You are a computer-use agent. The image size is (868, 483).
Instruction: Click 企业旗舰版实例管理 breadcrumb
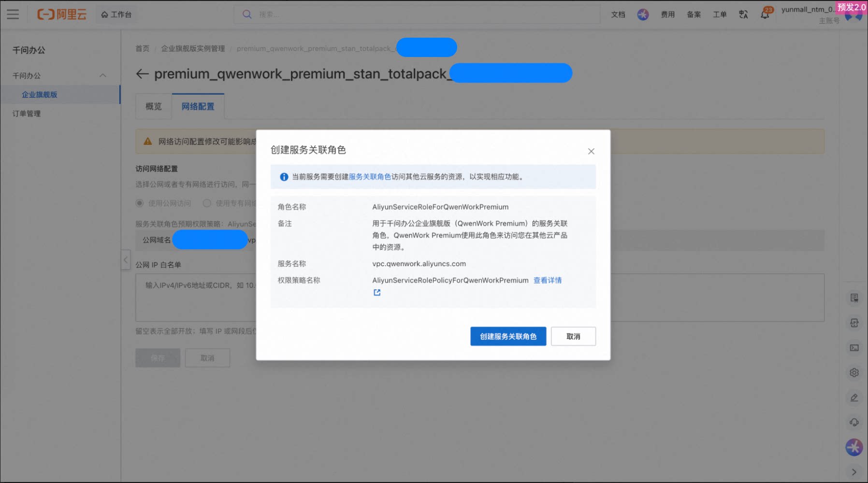point(193,48)
